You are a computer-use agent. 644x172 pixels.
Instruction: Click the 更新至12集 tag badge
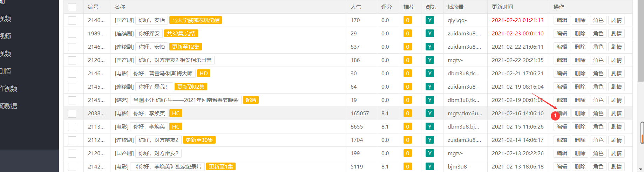185,47
